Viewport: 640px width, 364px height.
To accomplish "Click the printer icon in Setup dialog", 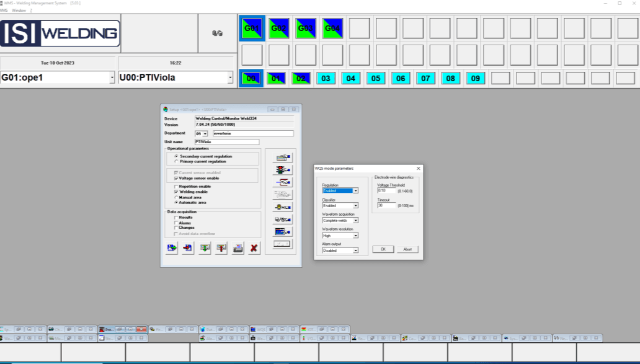I will [x=238, y=248].
